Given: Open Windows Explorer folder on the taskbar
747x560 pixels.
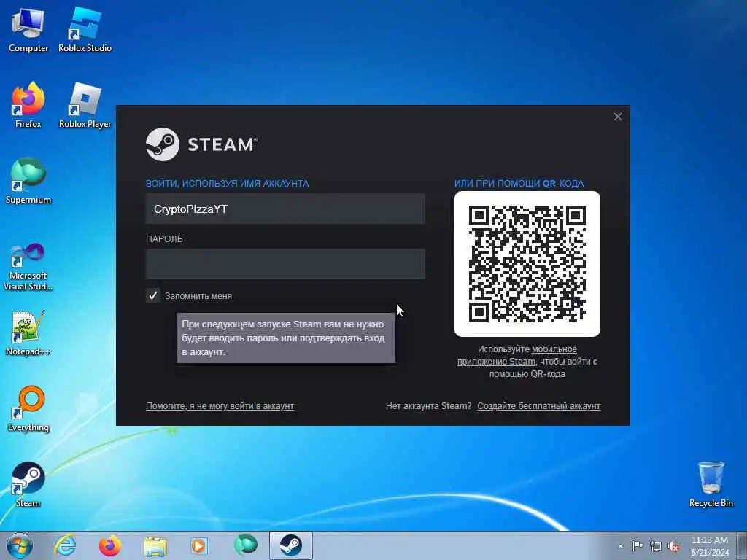Looking at the screenshot, I should pos(155,545).
